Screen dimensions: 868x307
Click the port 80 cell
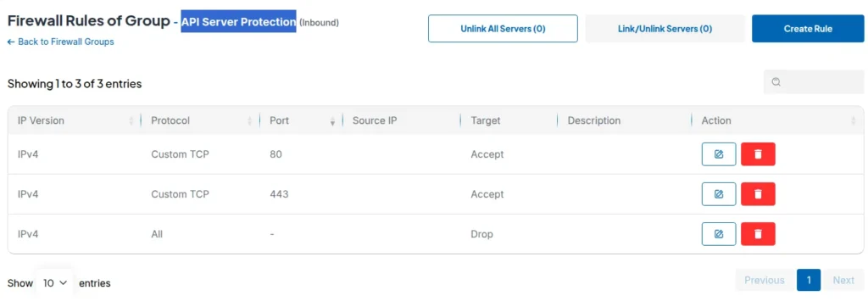click(275, 154)
